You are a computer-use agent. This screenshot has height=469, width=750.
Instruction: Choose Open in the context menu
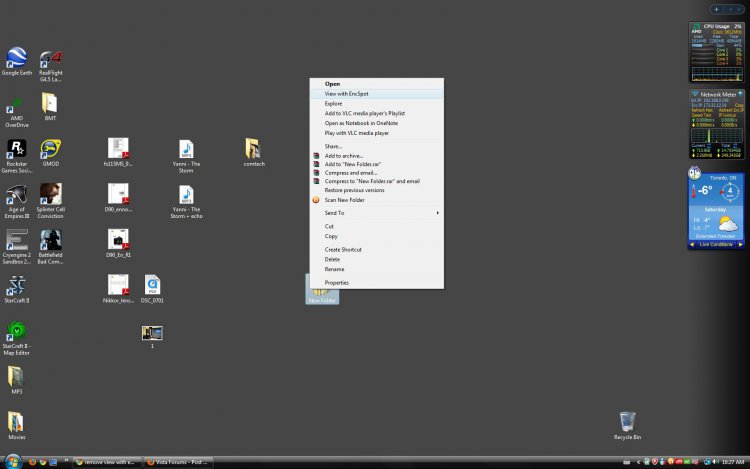377,84
